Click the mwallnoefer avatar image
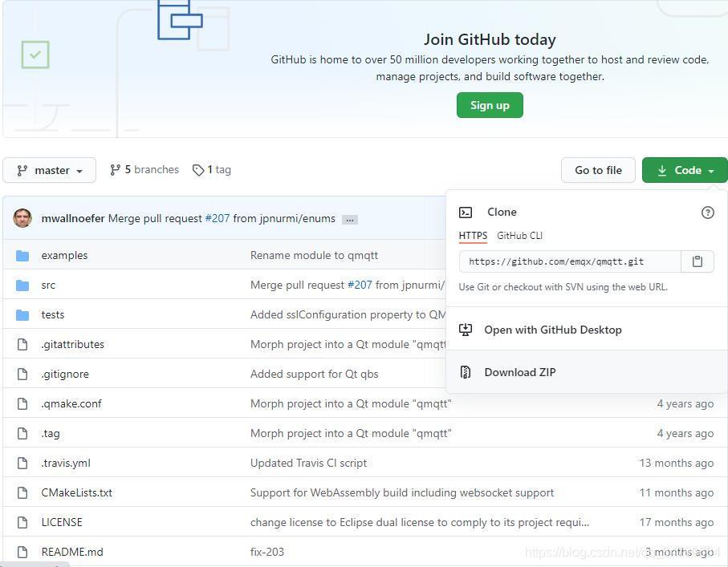 click(22, 218)
